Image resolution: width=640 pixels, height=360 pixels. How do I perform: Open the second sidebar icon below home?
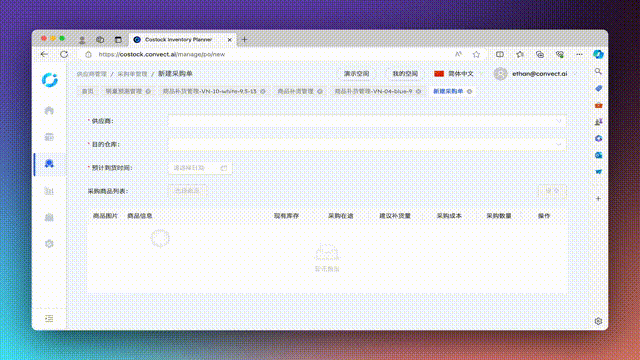tap(49, 137)
